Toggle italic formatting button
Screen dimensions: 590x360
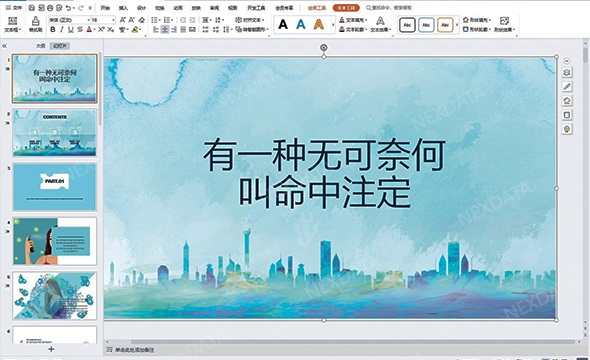pyautogui.click(x=62, y=30)
